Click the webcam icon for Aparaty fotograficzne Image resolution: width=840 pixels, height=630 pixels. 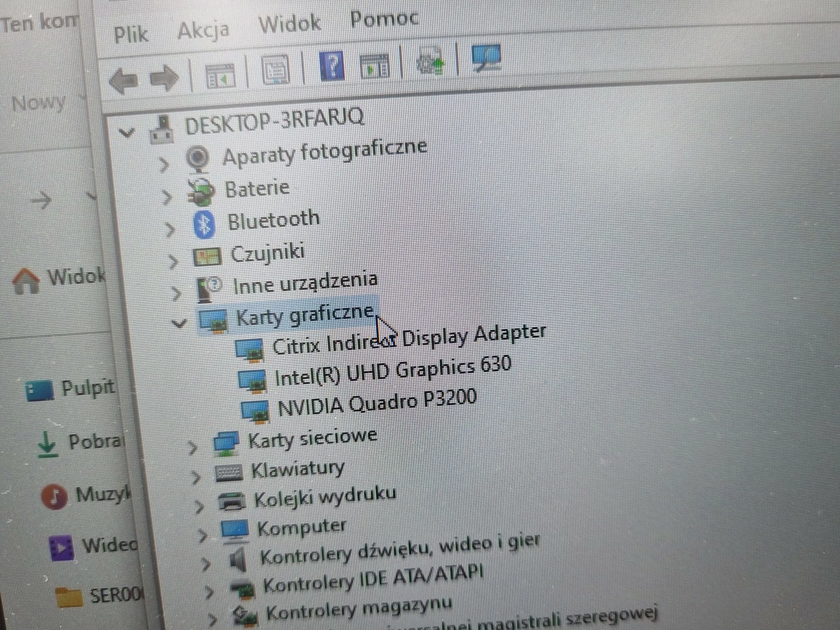(197, 159)
